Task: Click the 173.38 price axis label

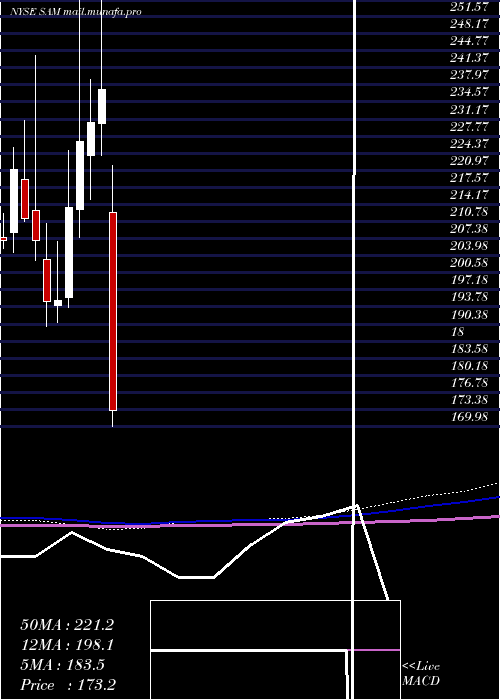Action: coord(469,400)
